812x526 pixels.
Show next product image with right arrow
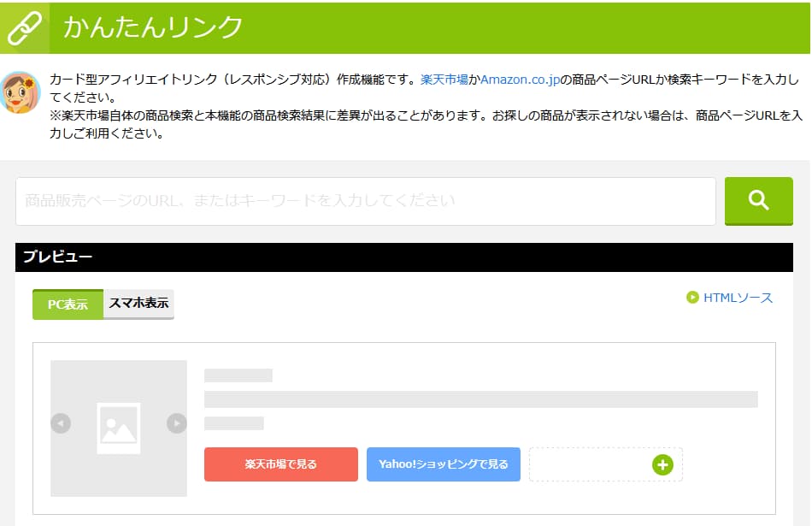pyautogui.click(x=176, y=423)
